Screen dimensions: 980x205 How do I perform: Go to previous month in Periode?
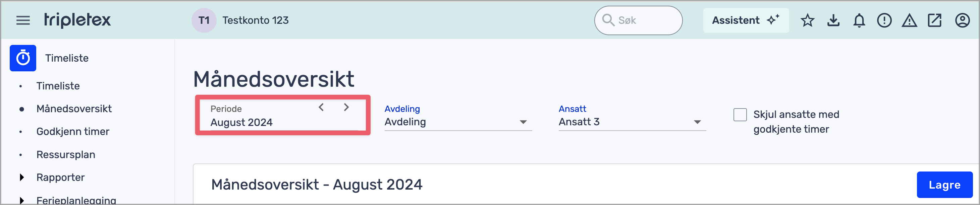(321, 108)
